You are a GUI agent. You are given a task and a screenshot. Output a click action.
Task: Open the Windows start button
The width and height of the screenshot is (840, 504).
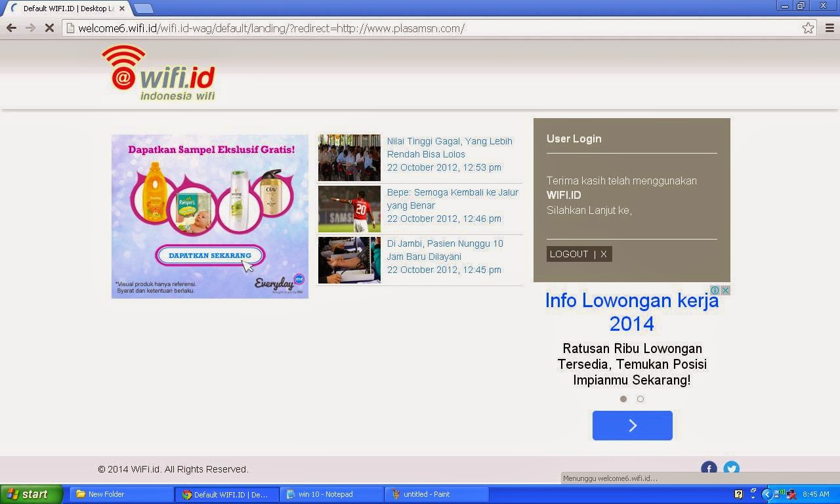[x=31, y=494]
